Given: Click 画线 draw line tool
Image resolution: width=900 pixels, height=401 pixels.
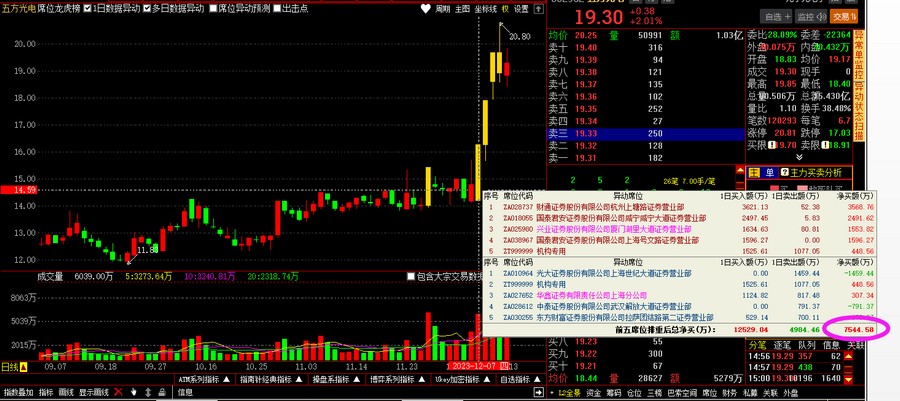Looking at the screenshot, I should (67, 392).
